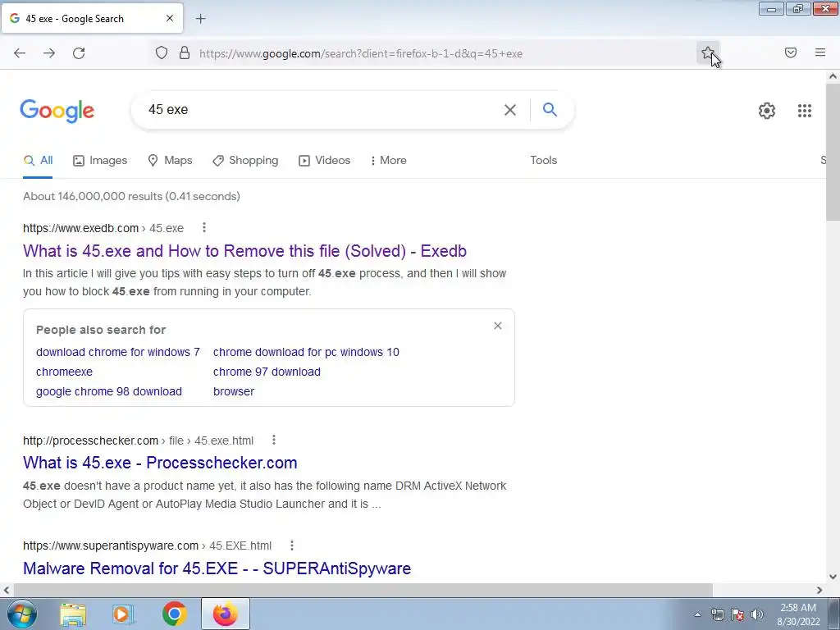Click the vertical scrollbar thumb
840x630 pixels.
click(833, 152)
